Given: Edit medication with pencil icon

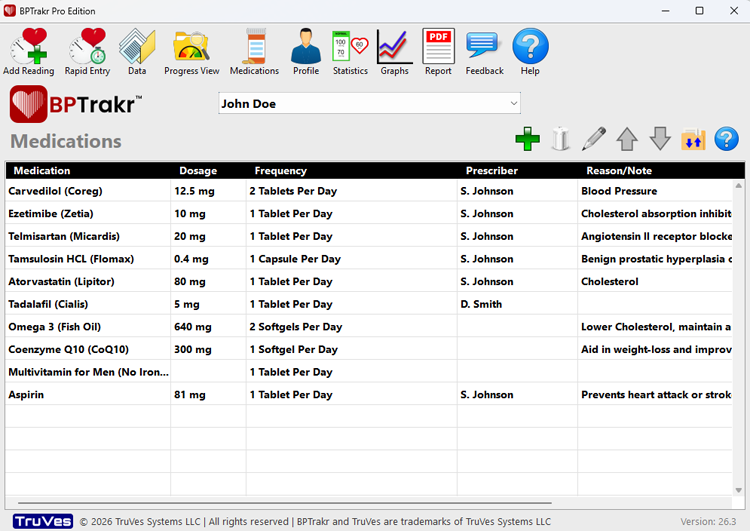Looking at the screenshot, I should tap(594, 139).
